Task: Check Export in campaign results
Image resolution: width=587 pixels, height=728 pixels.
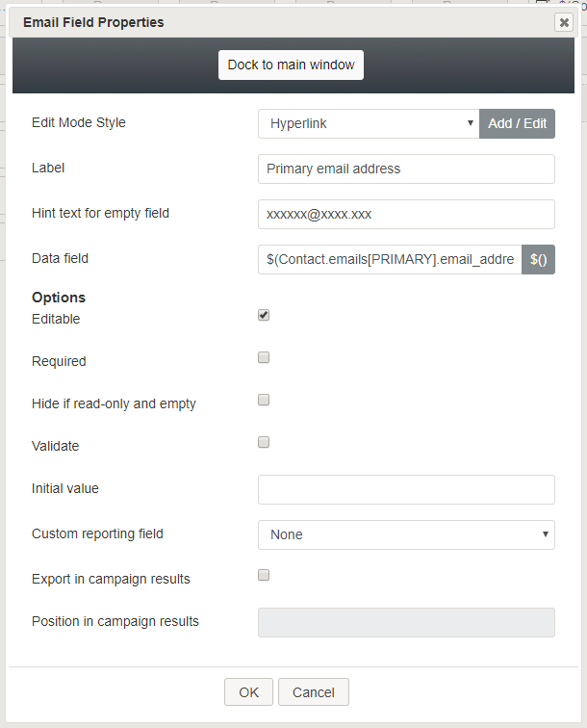Action: (264, 575)
